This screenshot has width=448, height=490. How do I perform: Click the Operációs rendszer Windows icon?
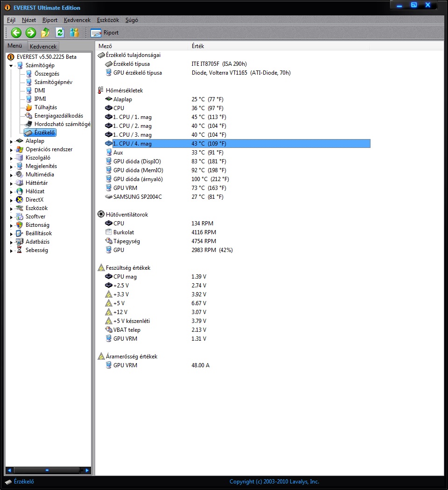pyautogui.click(x=20, y=149)
